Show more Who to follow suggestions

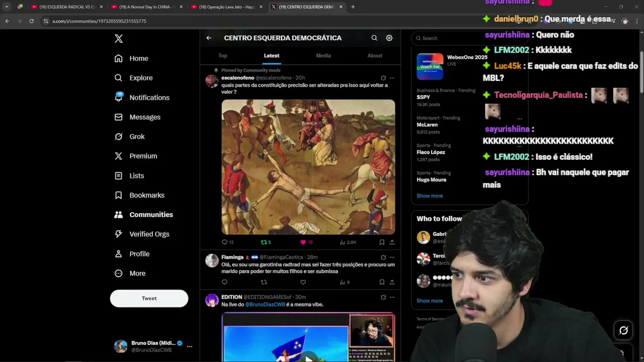[430, 301]
